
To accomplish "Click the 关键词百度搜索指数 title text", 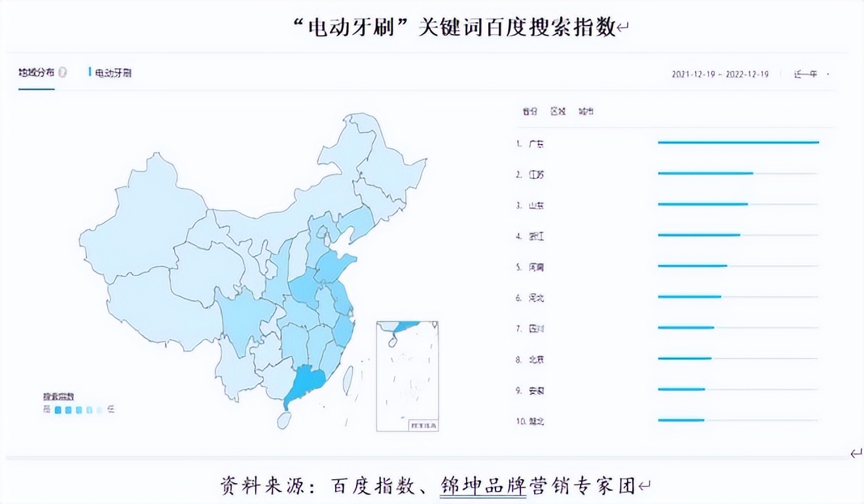I will (517, 27).
